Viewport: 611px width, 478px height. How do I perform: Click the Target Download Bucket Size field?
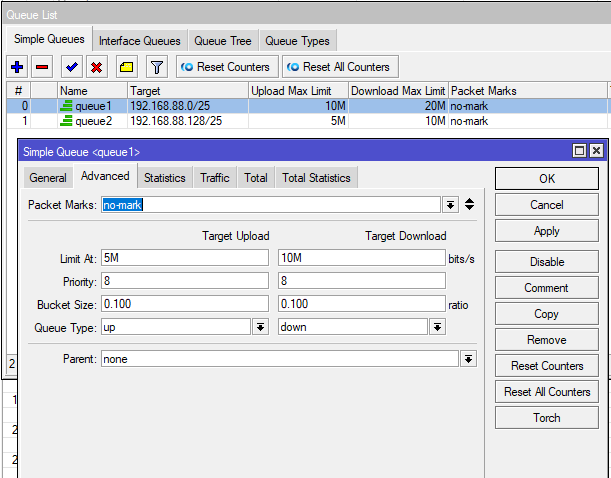point(361,304)
